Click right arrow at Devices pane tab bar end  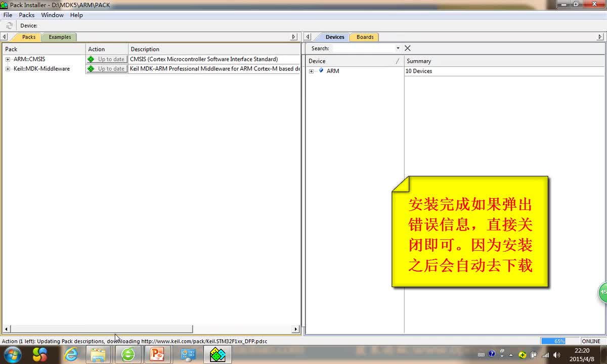(600, 37)
